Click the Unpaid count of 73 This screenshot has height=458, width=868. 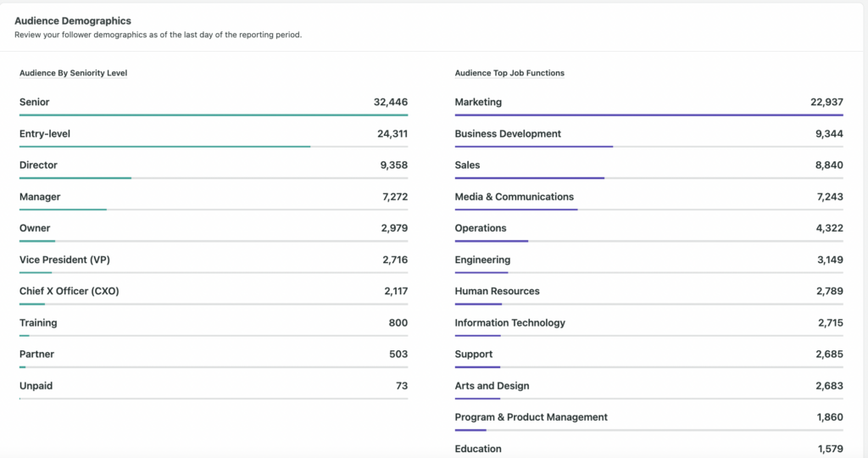pyautogui.click(x=401, y=386)
